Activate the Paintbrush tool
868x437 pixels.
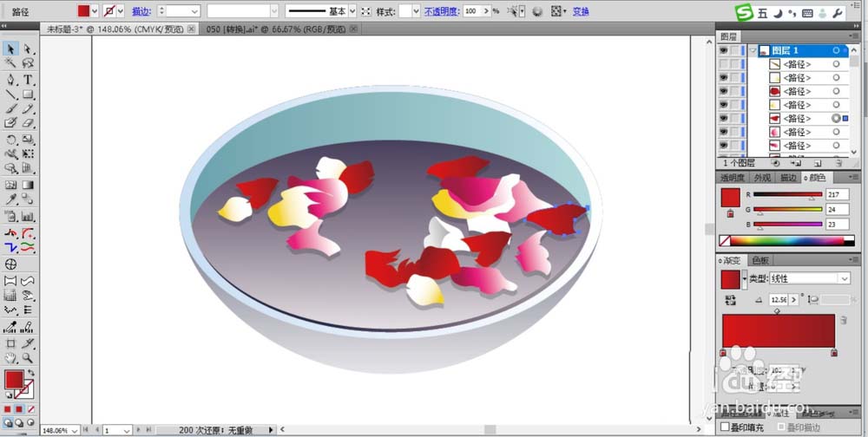(10, 109)
